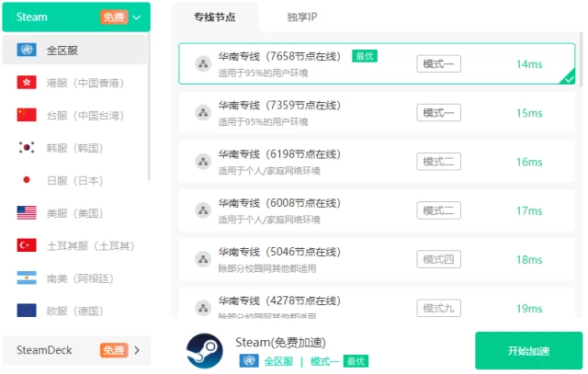Screen dimensions: 588x374
Task: Select the 华南专线 7658节点在线 node
Action: click(377, 63)
